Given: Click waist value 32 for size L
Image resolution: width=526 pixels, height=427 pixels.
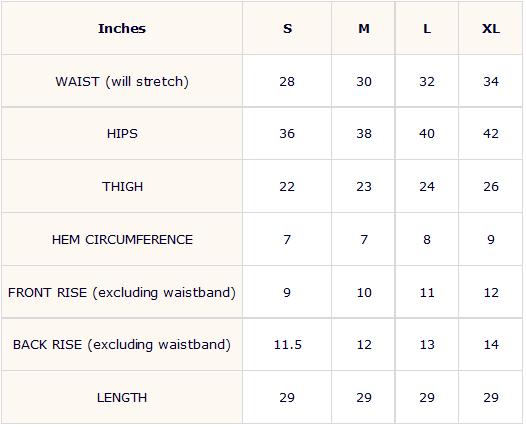Looking at the screenshot, I should (427, 82).
